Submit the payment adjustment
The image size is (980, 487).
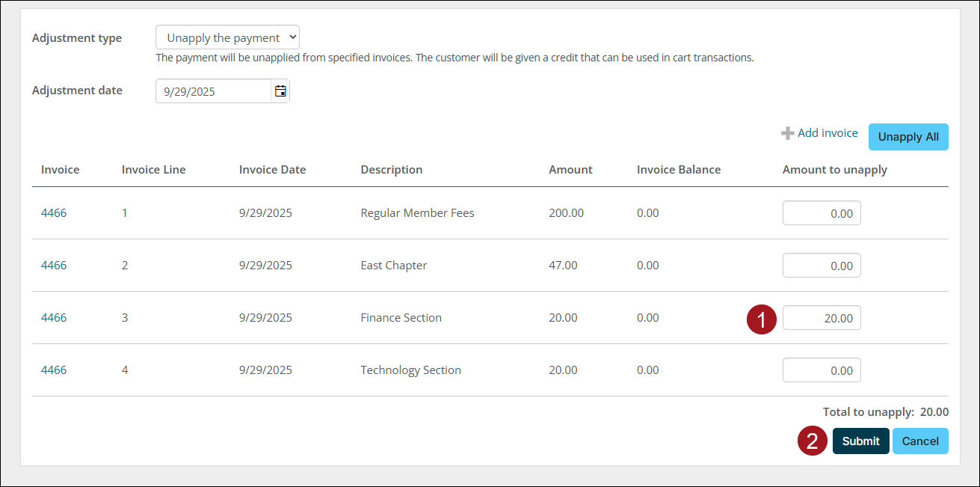click(x=860, y=441)
